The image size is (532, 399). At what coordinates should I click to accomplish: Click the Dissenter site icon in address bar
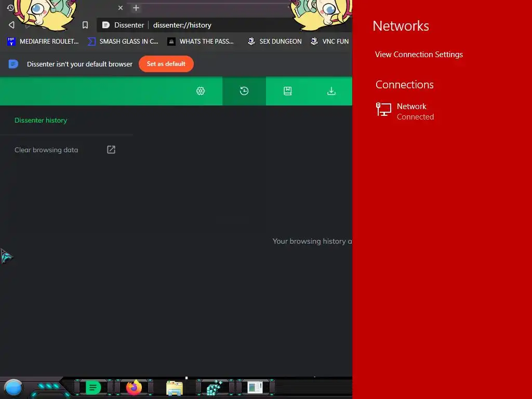click(106, 25)
